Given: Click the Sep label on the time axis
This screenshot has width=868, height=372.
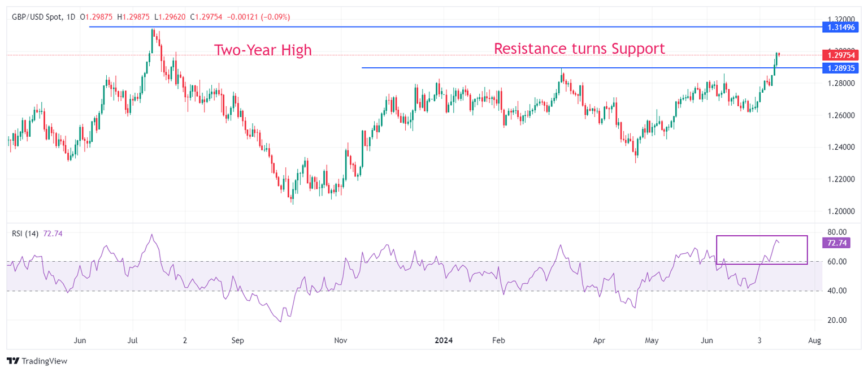Looking at the screenshot, I should (237, 341).
